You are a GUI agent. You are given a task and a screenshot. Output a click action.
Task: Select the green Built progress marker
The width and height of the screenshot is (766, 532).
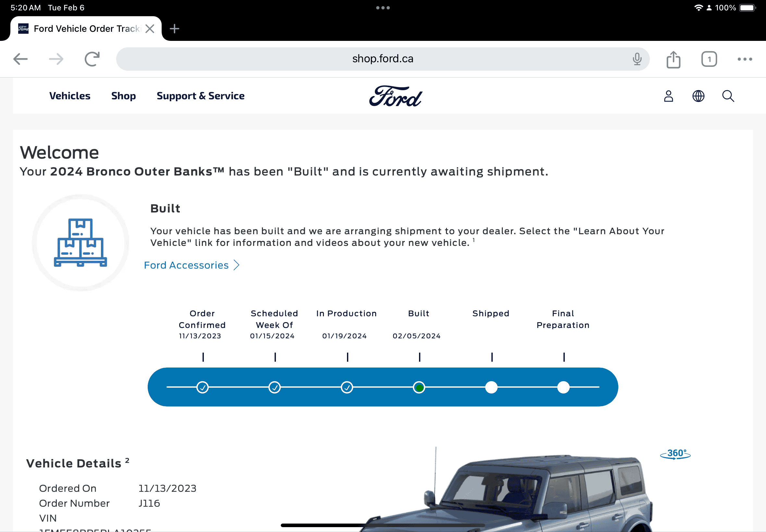click(419, 387)
